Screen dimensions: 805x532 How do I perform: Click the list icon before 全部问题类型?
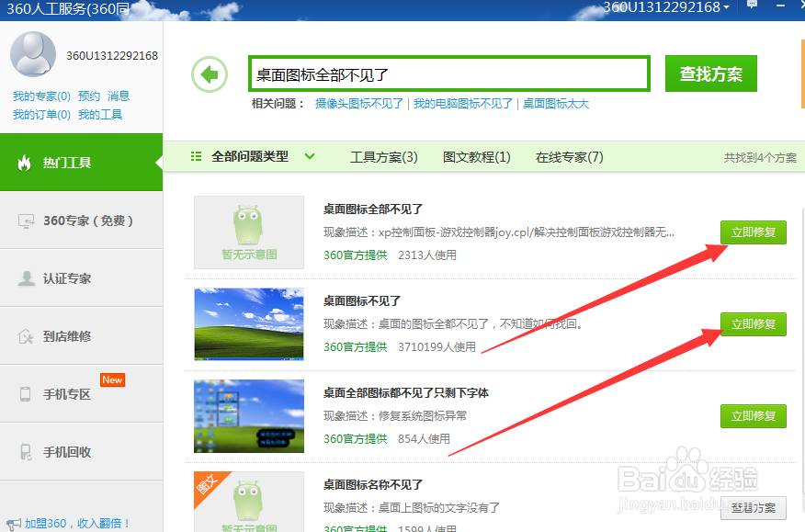pos(196,156)
